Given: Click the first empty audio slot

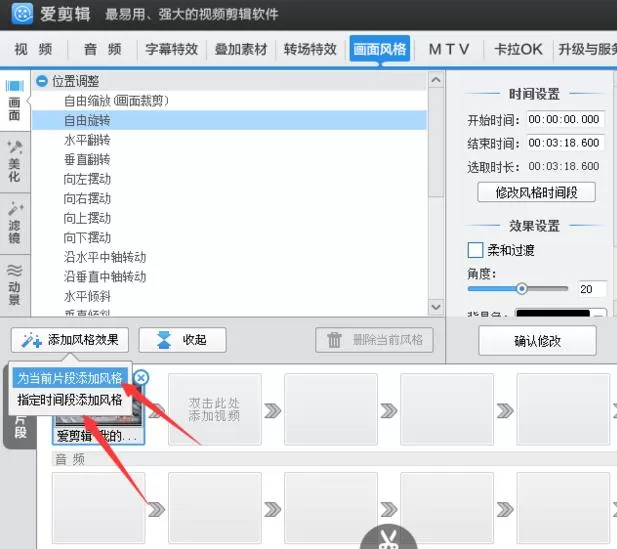Looking at the screenshot, I should tap(98, 508).
